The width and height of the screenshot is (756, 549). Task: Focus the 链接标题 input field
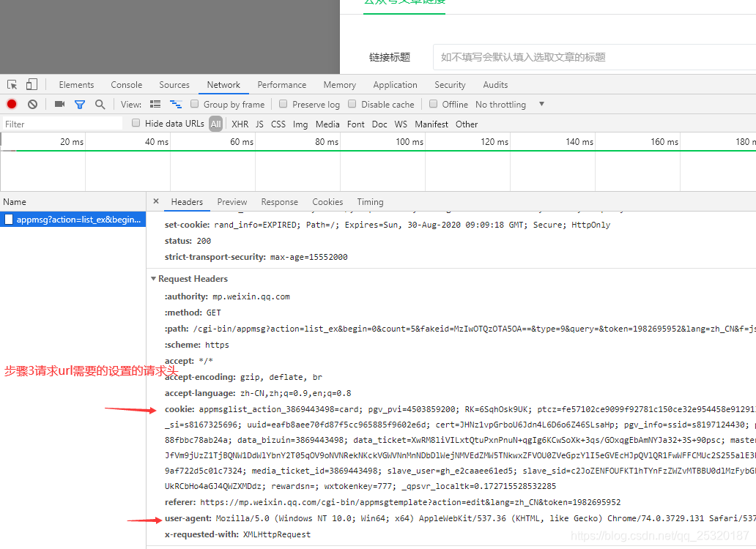pyautogui.click(x=595, y=57)
